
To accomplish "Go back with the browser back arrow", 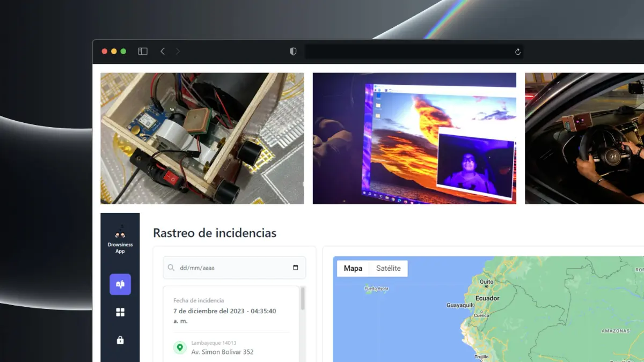I will (163, 51).
